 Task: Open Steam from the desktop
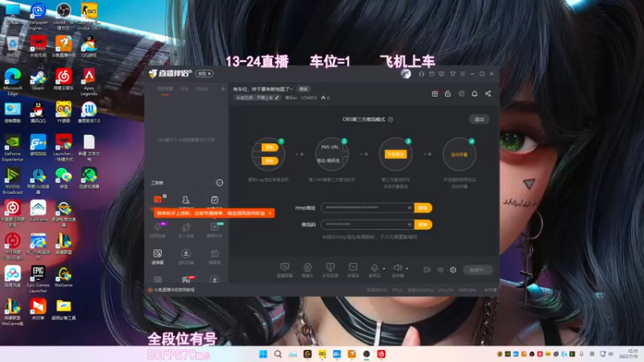tap(38, 80)
